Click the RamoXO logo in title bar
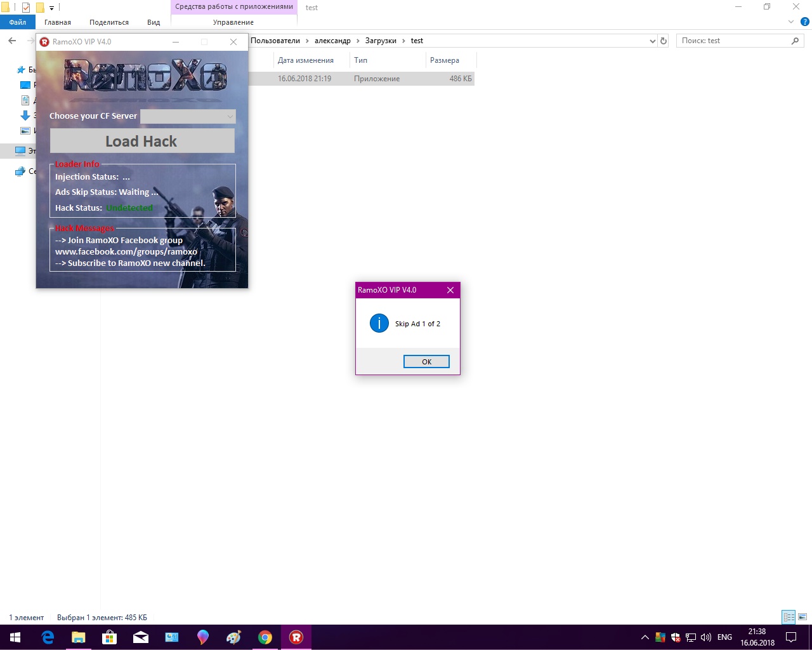Image resolution: width=812 pixels, height=650 pixels. click(44, 42)
